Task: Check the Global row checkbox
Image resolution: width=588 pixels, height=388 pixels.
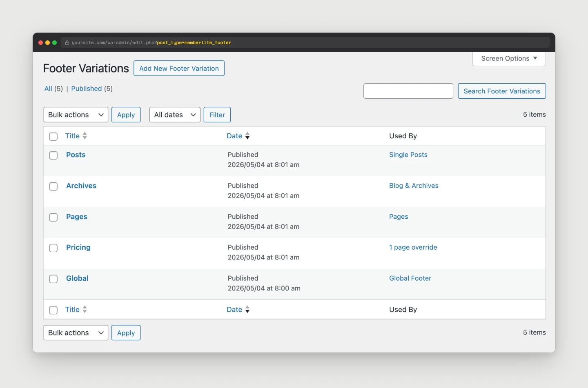Action: (x=53, y=279)
